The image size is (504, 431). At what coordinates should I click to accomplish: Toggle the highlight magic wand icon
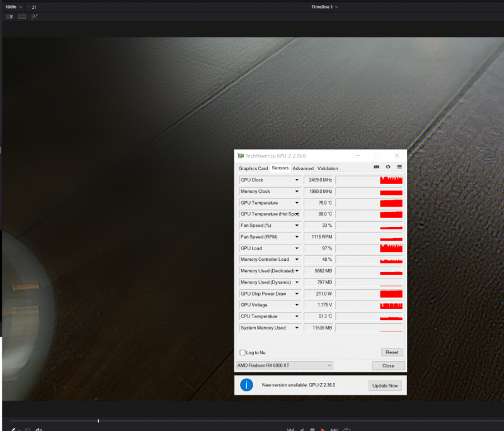(35, 17)
